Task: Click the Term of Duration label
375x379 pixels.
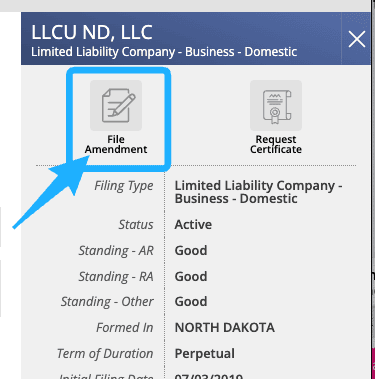Action: coord(105,354)
